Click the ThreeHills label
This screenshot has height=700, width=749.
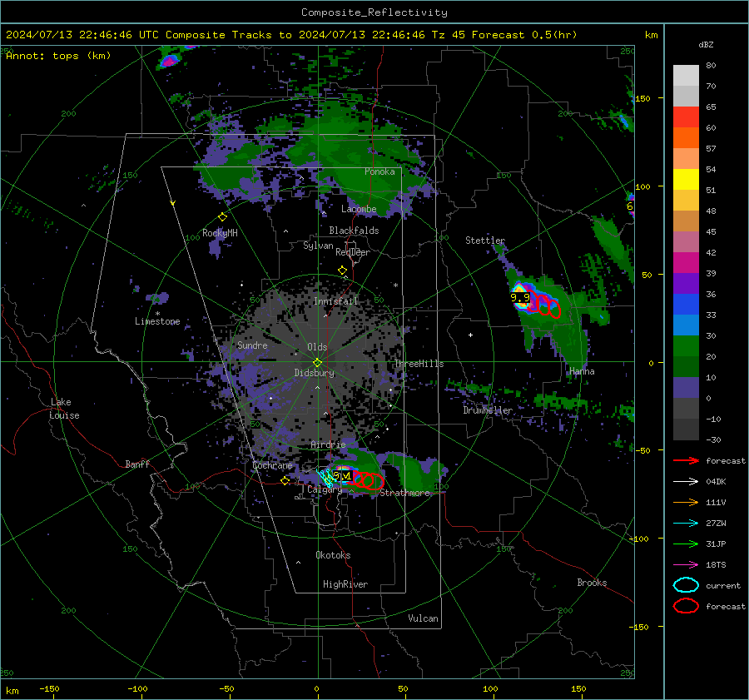click(x=419, y=364)
